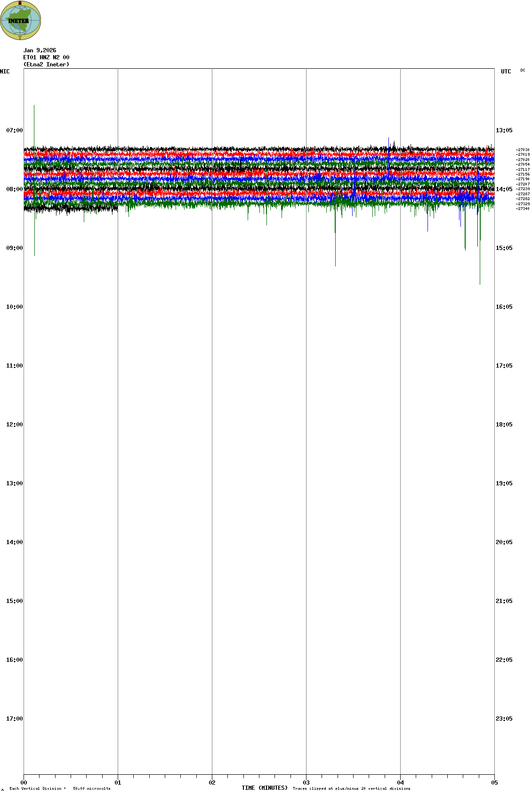Click the NIC timezone header
Screen dimensions: 532x795
point(5,72)
